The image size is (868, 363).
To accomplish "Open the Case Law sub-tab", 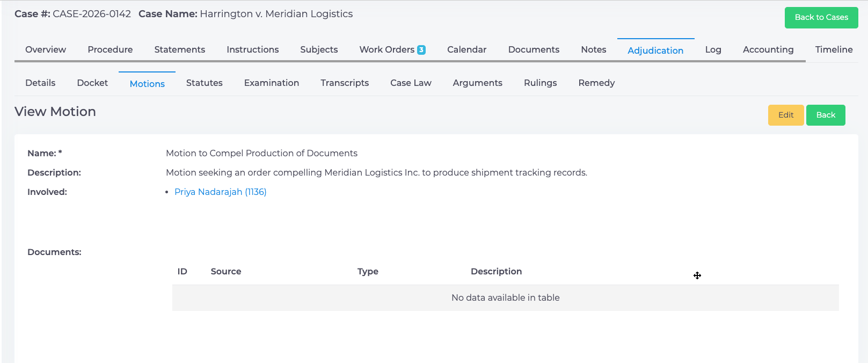I will tap(411, 83).
